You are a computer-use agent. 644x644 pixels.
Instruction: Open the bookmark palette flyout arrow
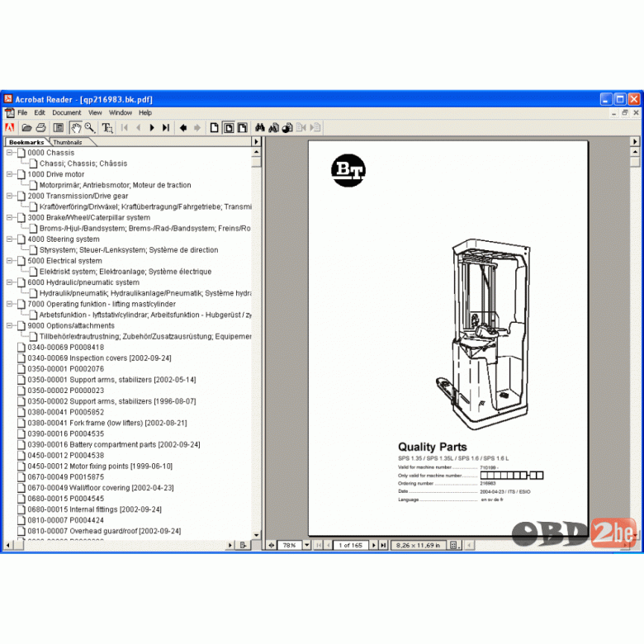click(x=256, y=142)
